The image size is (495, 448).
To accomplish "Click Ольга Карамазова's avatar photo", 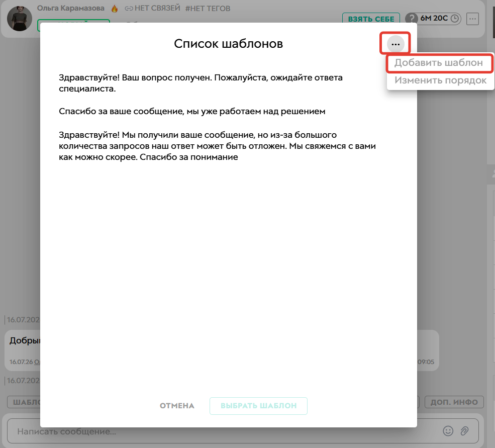I will [x=20, y=18].
